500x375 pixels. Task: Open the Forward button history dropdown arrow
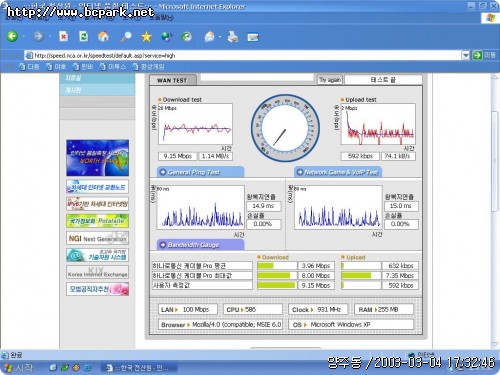[49, 36]
